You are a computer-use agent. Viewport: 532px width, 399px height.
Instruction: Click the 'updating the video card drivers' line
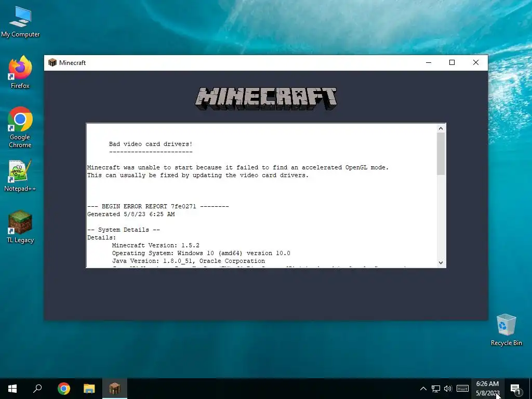[x=198, y=175]
